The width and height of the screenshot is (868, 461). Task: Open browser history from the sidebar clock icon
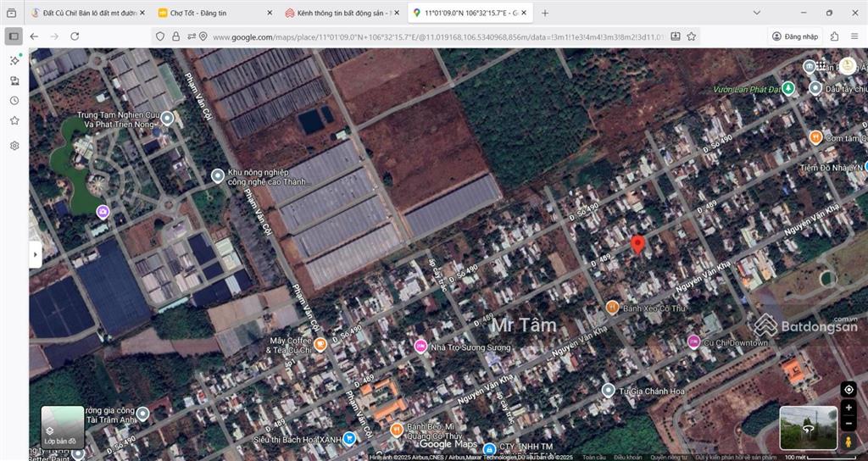coord(14,101)
